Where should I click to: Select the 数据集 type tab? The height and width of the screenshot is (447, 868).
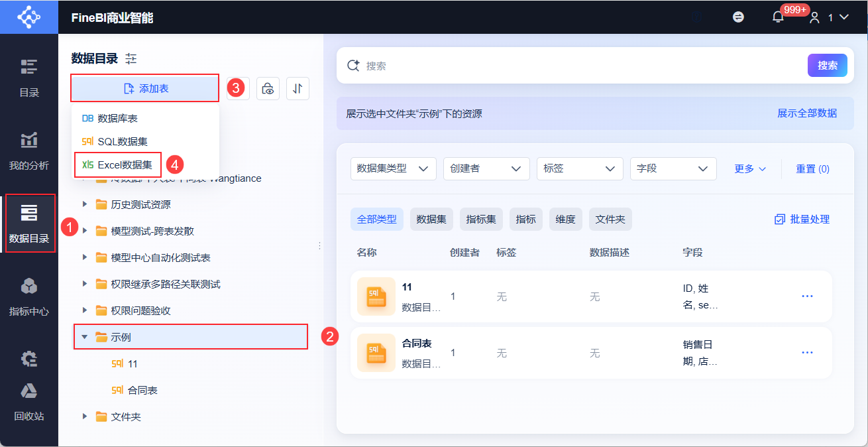pyautogui.click(x=431, y=219)
